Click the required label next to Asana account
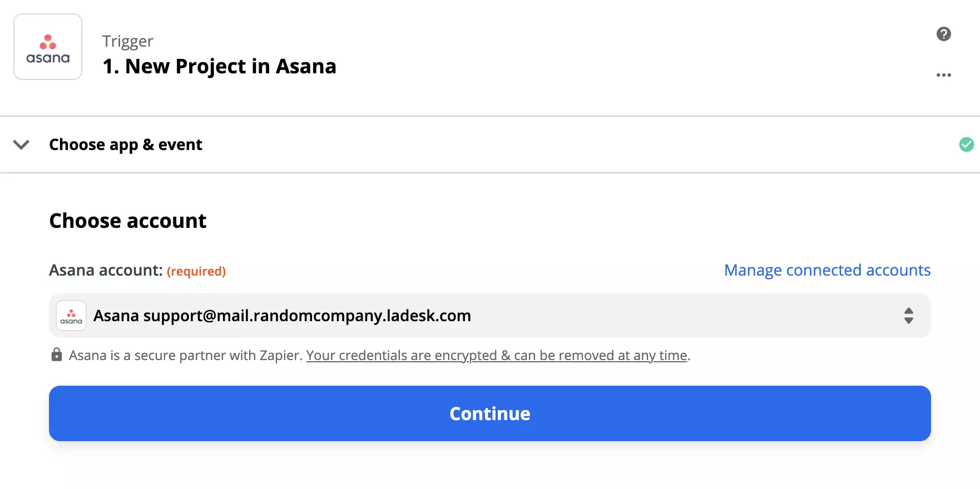The width and height of the screenshot is (980, 489). pyautogui.click(x=196, y=271)
